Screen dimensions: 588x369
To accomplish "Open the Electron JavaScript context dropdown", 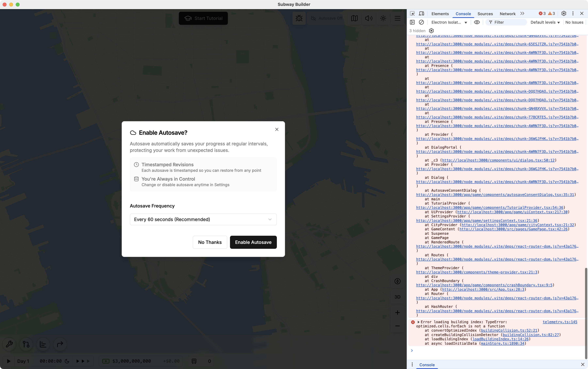I will 449,22.
